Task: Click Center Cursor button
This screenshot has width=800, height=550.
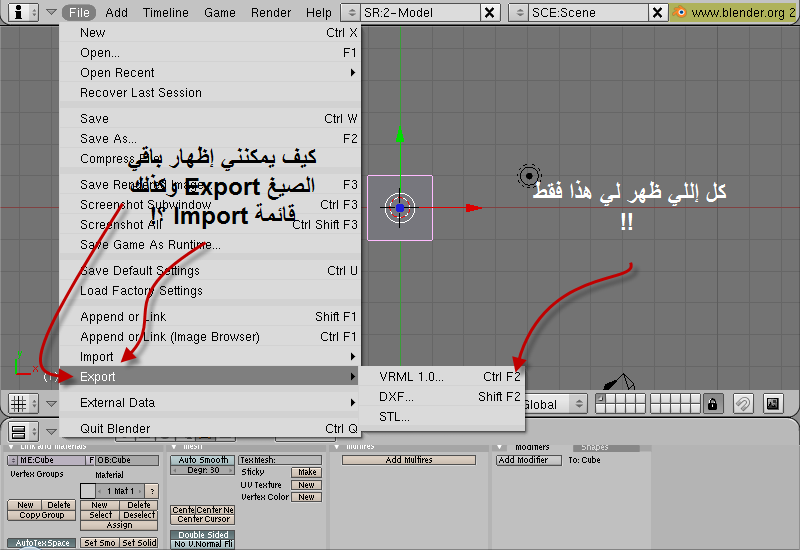Action: pyautogui.click(x=203, y=519)
